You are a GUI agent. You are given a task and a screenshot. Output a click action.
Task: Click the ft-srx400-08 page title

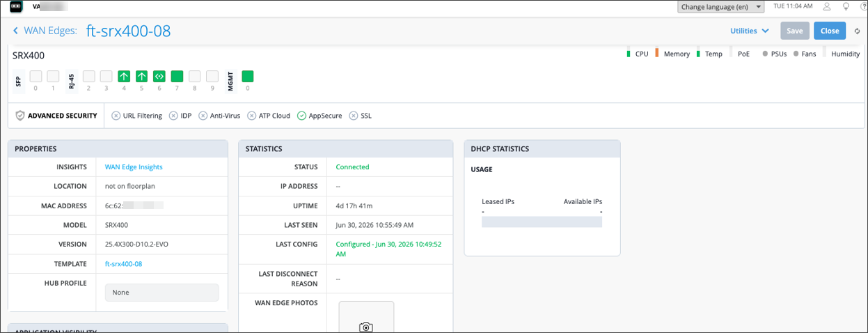129,31
